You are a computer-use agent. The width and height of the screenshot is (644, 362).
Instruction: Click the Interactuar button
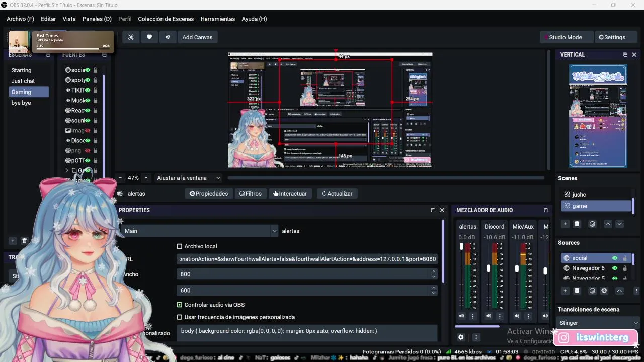(x=290, y=193)
